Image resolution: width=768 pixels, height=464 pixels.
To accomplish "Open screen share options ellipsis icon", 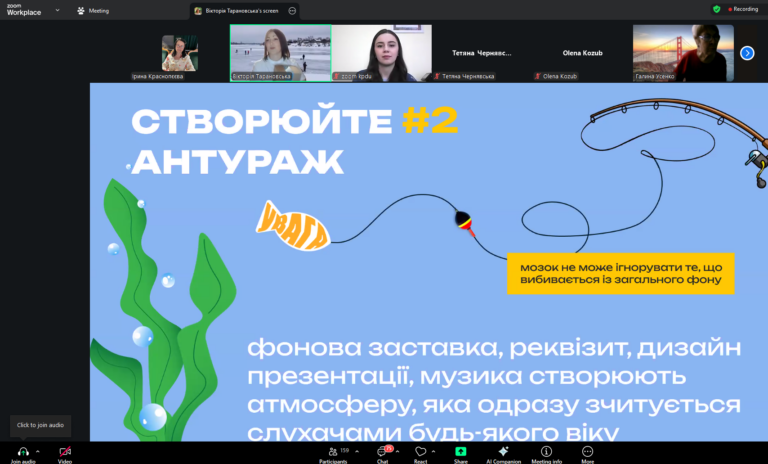I will coord(292,11).
